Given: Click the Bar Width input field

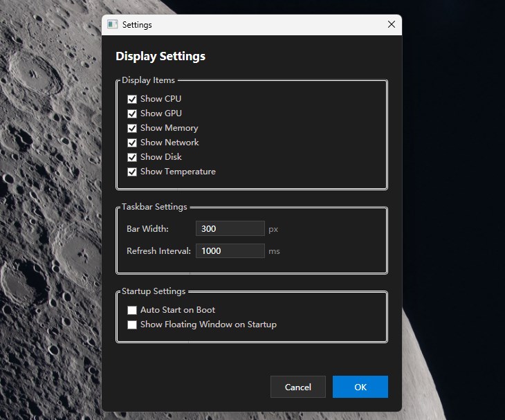Looking at the screenshot, I should pos(230,228).
